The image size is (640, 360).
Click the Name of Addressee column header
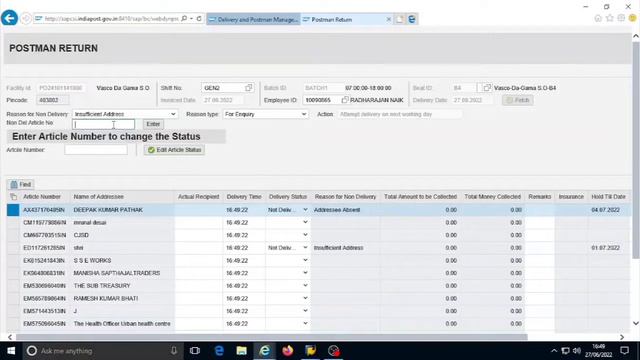click(x=98, y=197)
